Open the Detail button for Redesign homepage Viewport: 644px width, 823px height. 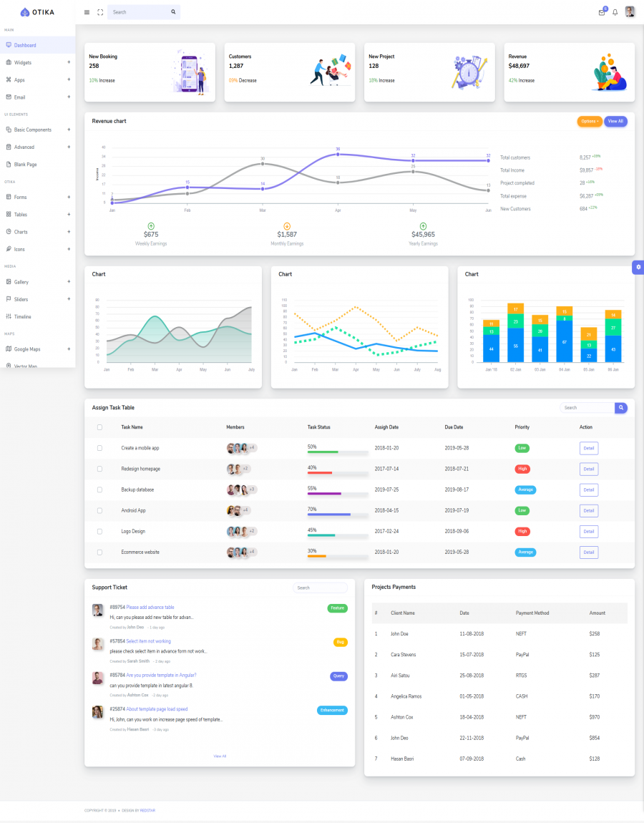pyautogui.click(x=589, y=469)
